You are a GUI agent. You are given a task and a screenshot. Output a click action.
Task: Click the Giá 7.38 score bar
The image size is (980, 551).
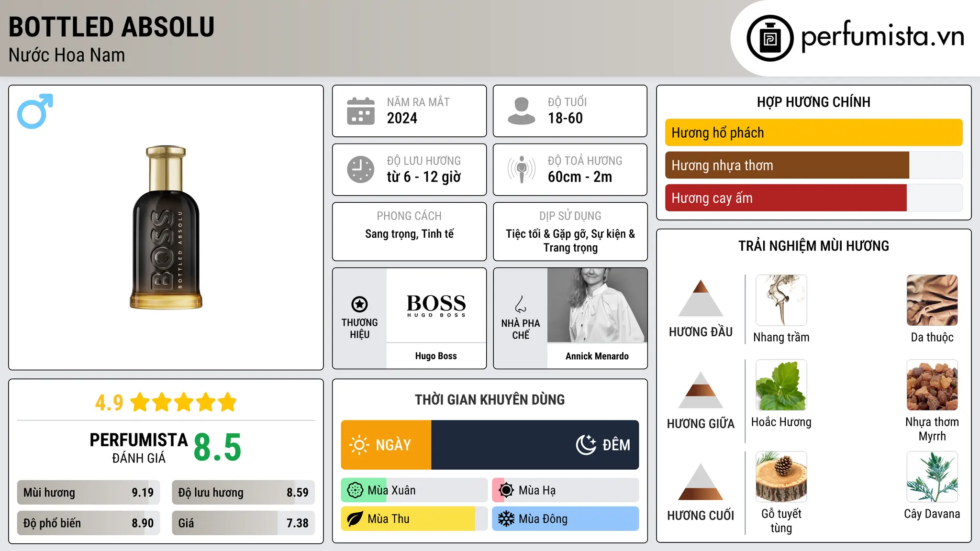[244, 523]
